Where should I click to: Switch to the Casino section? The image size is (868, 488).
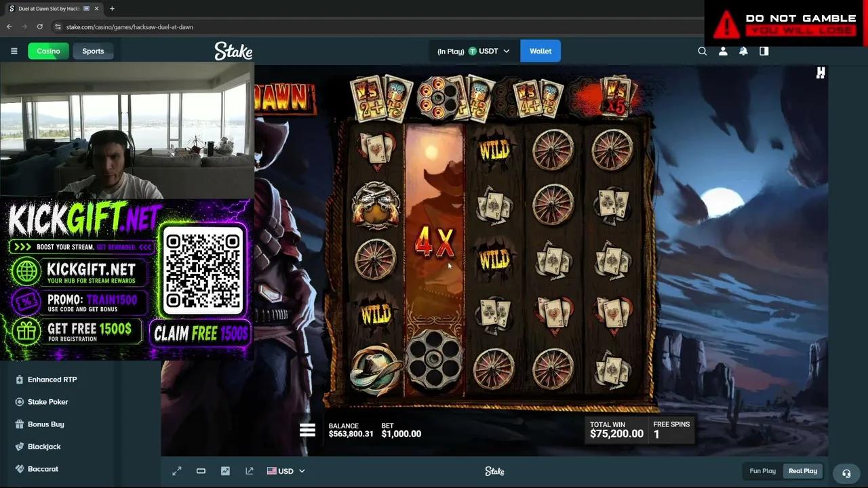48,51
